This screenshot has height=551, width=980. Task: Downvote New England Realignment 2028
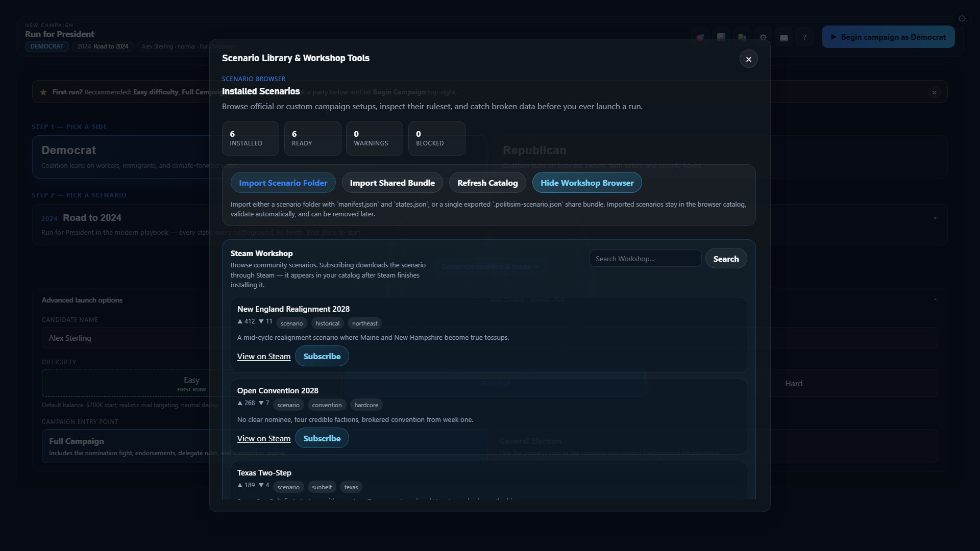coord(265,321)
